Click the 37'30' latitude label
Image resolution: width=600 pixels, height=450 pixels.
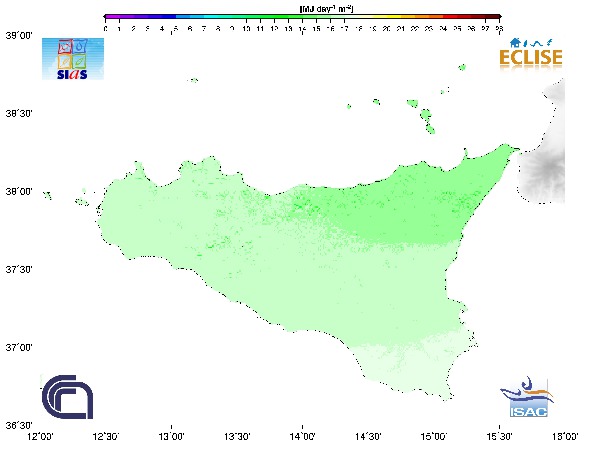(19, 270)
